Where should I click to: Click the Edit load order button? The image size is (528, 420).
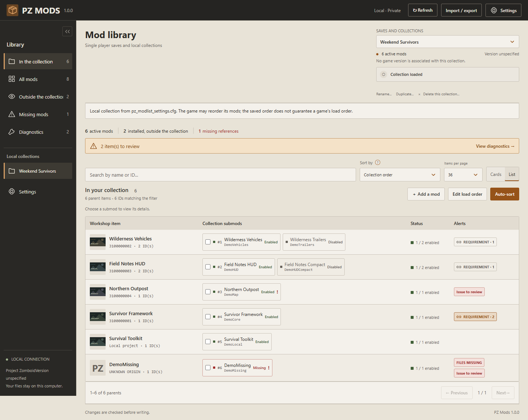tap(467, 194)
